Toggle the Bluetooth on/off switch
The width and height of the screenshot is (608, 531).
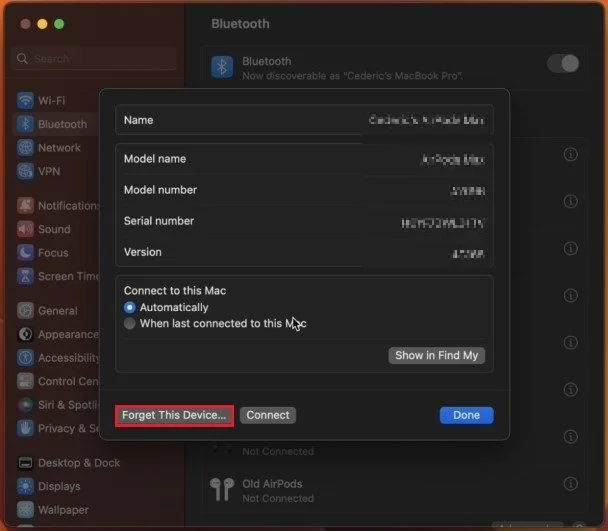(563, 63)
